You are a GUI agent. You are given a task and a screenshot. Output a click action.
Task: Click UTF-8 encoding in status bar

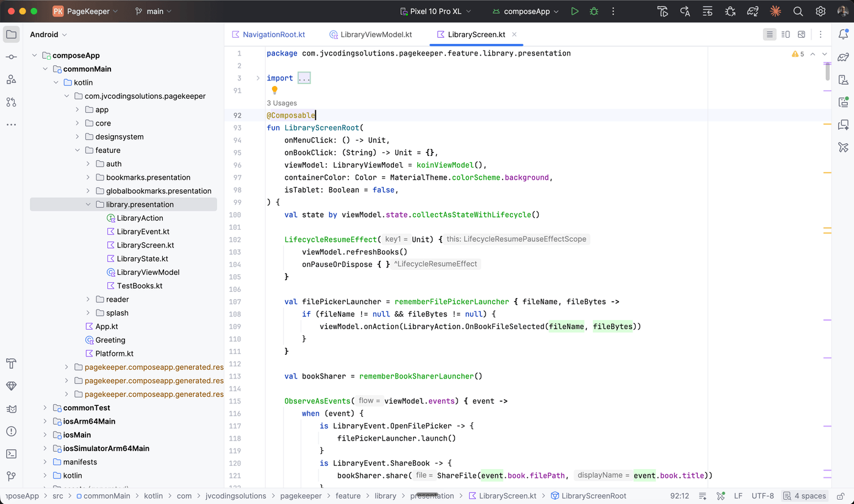[762, 495]
